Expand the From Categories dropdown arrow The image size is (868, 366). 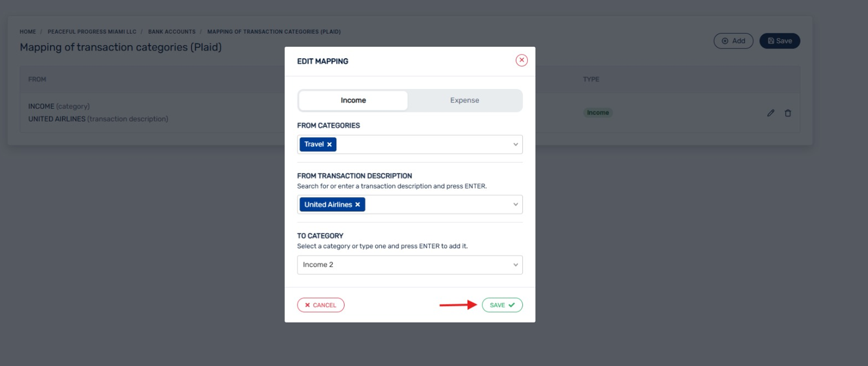[515, 144]
